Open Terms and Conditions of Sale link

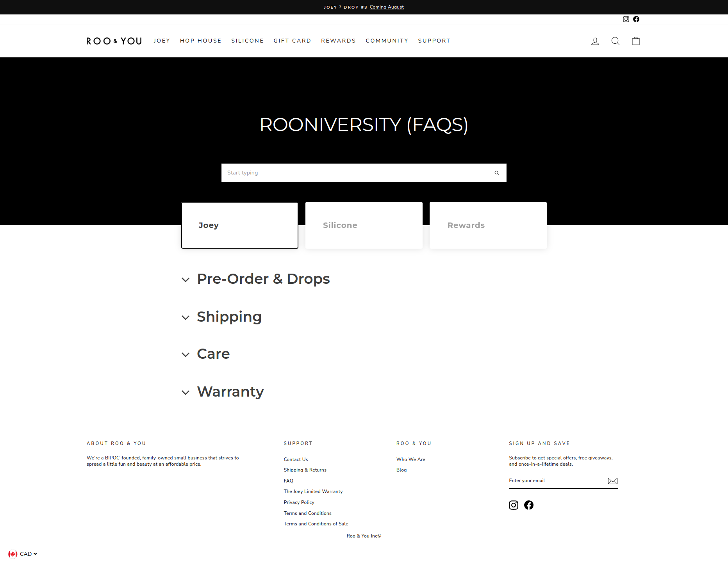[316, 524]
